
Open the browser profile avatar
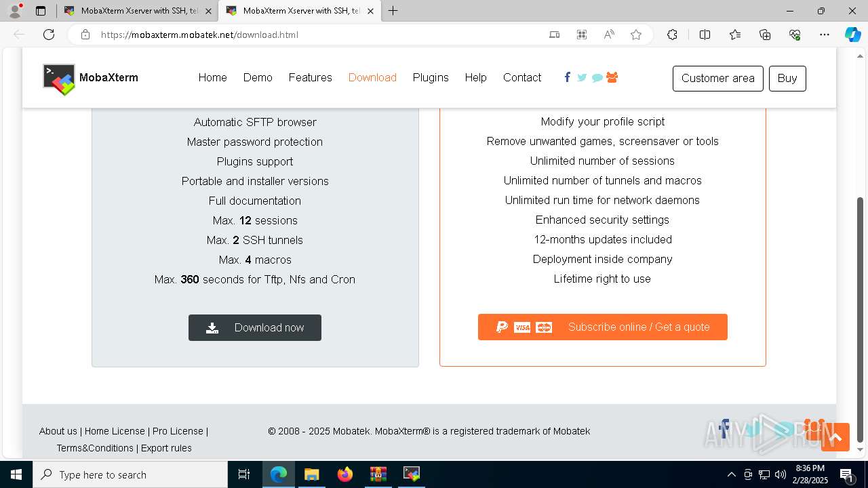pos(15,11)
